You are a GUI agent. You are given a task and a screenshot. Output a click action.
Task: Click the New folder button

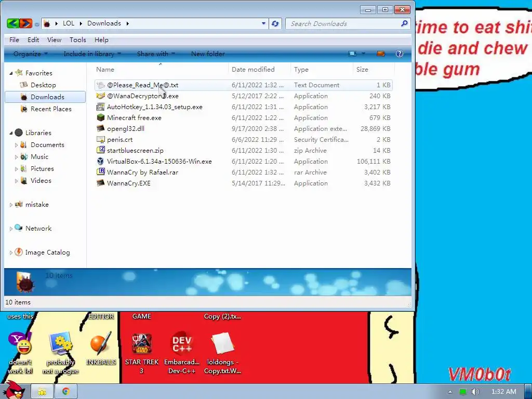208,54
